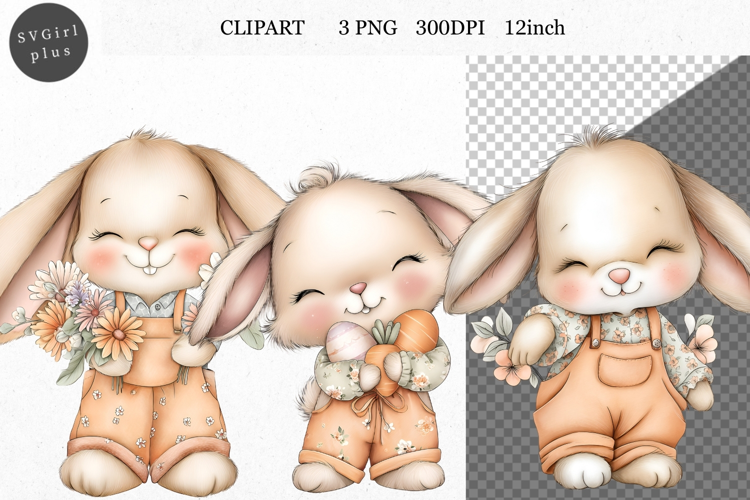Click the 12inch size label
Viewport: 750px width, 500px height.
click(x=534, y=28)
